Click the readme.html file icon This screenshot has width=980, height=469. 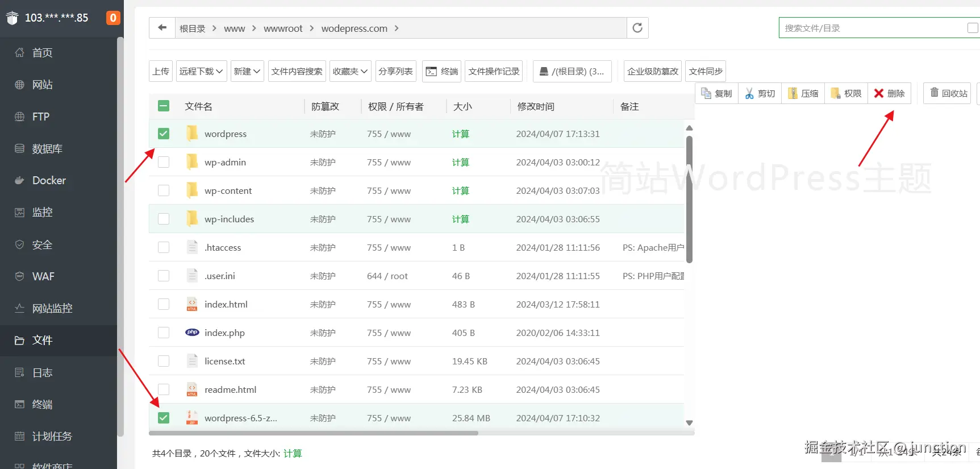[192, 389]
